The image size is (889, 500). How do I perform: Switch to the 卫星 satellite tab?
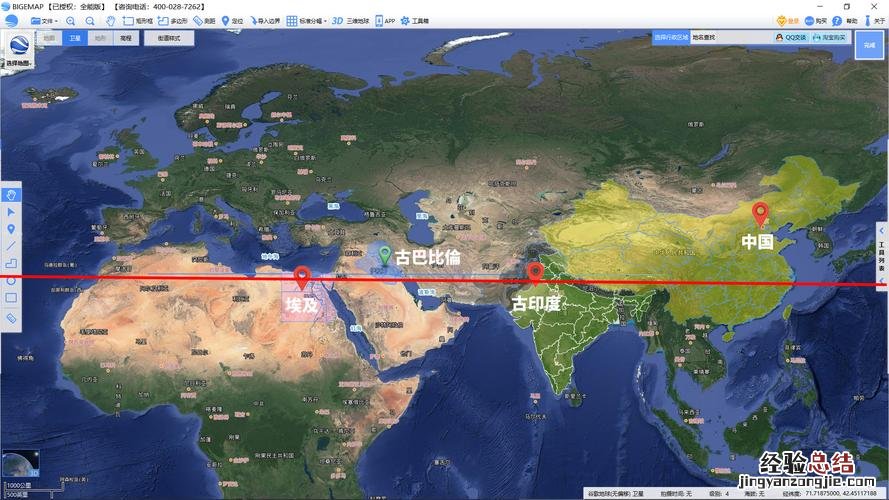[x=75, y=38]
